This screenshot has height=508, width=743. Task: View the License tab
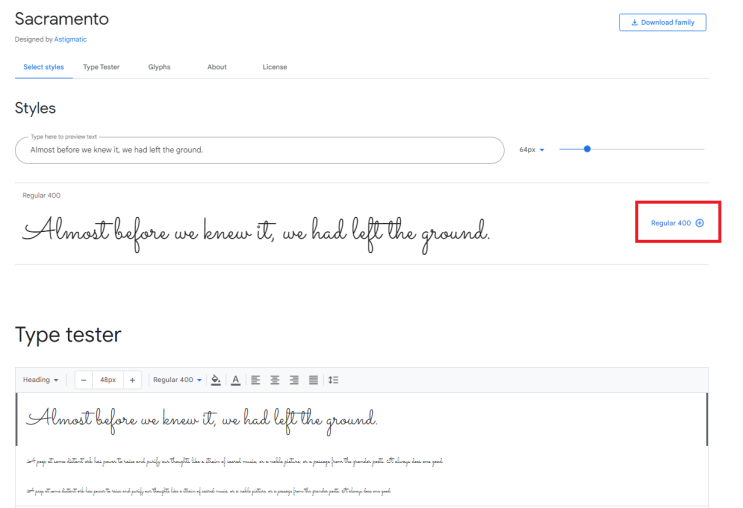click(x=275, y=67)
